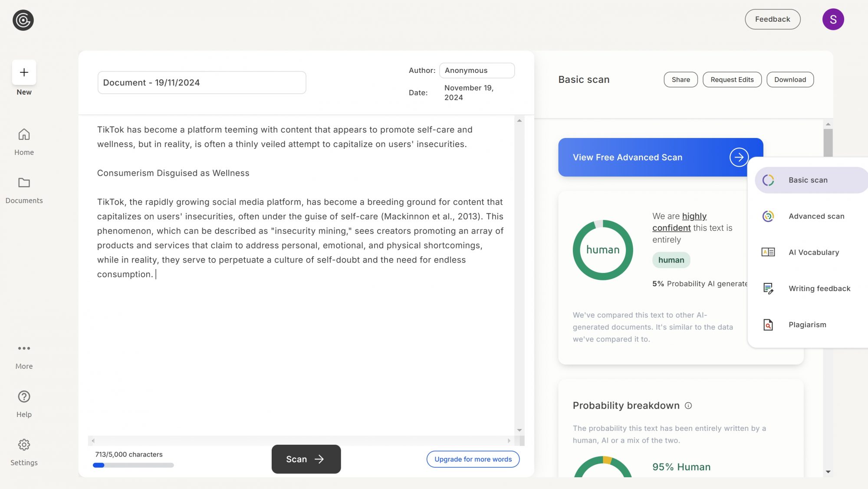Click the Consumerism Disguised as Wellness heading

[x=173, y=173]
